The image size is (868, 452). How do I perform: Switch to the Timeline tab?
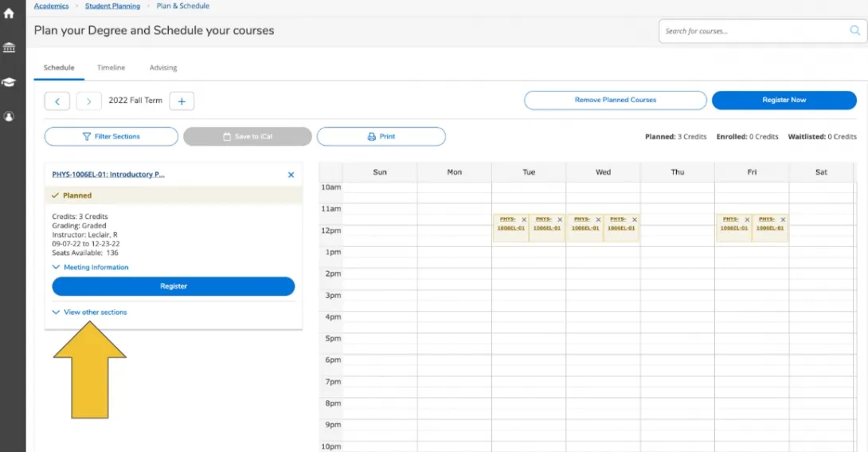tap(111, 68)
